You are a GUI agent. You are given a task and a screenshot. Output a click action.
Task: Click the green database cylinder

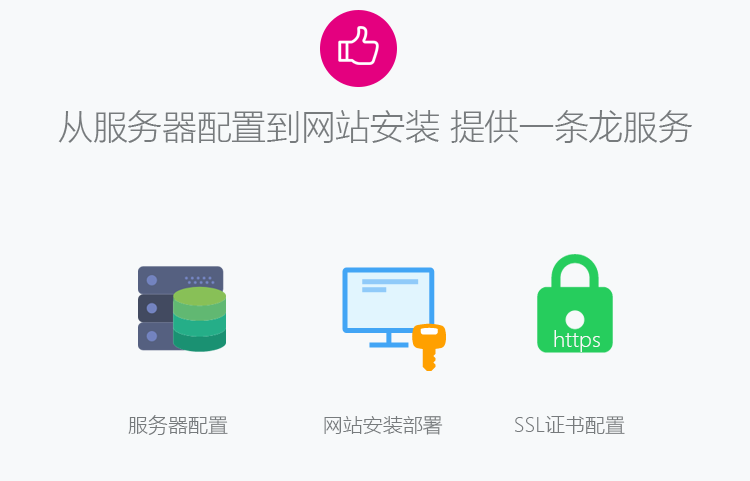[x=199, y=319]
